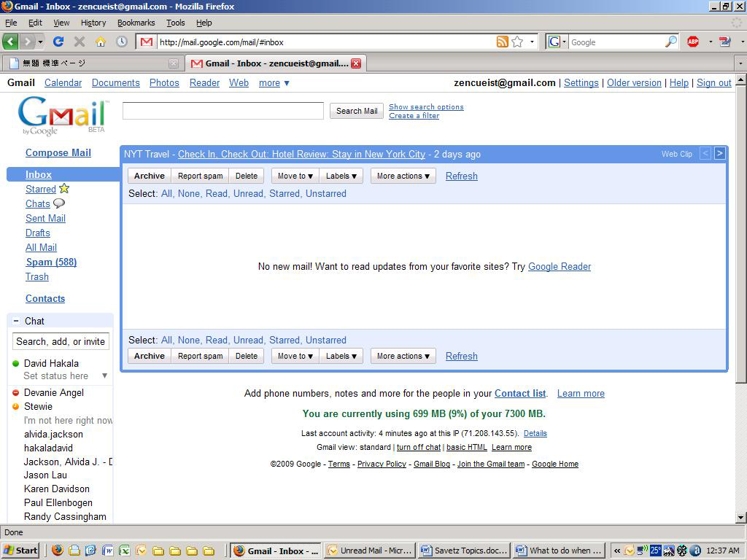Click the top 'Unread' select link

(248, 193)
